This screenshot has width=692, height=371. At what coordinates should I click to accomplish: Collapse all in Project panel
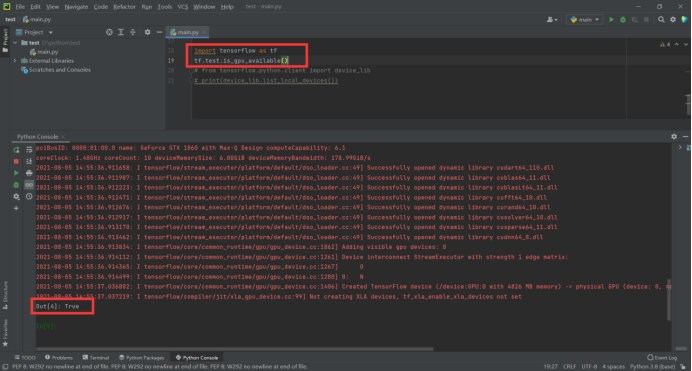tap(132, 32)
